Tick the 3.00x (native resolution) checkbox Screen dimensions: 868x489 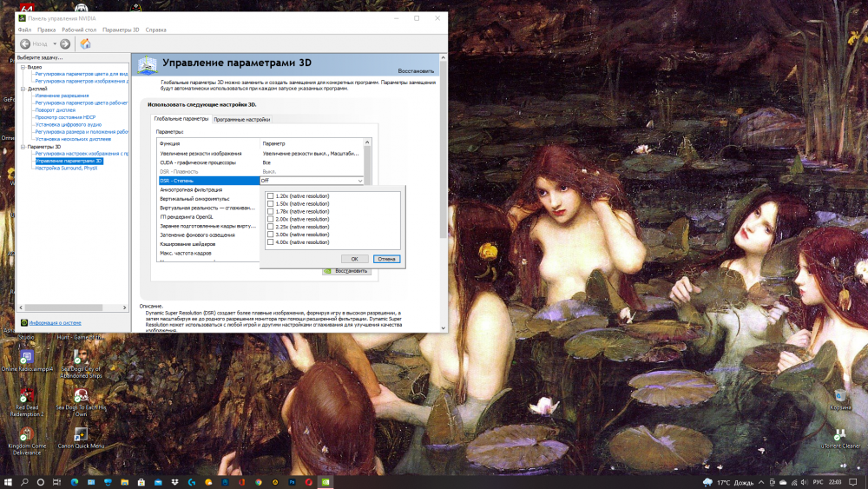270,235
